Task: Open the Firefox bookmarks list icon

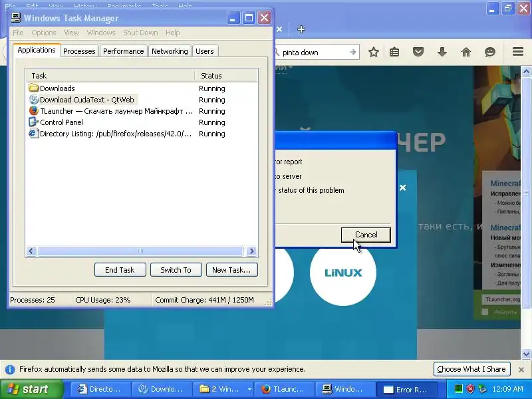Action: tap(394, 52)
